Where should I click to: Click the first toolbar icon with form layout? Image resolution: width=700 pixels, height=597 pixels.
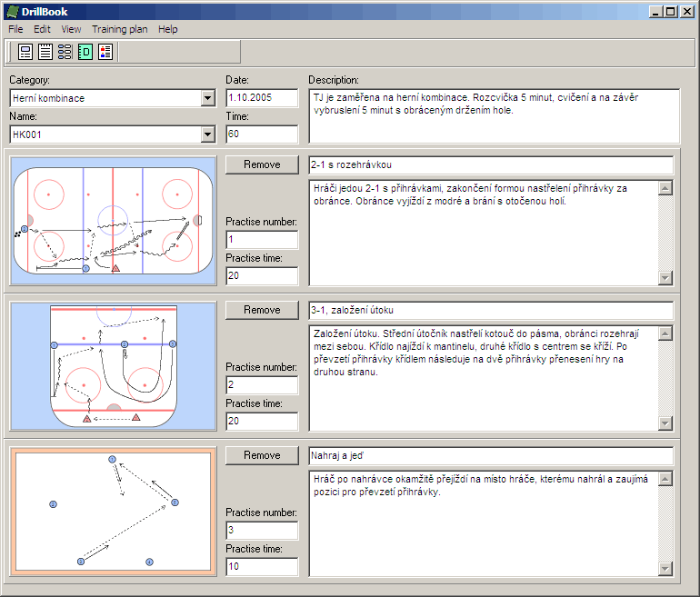[x=25, y=52]
